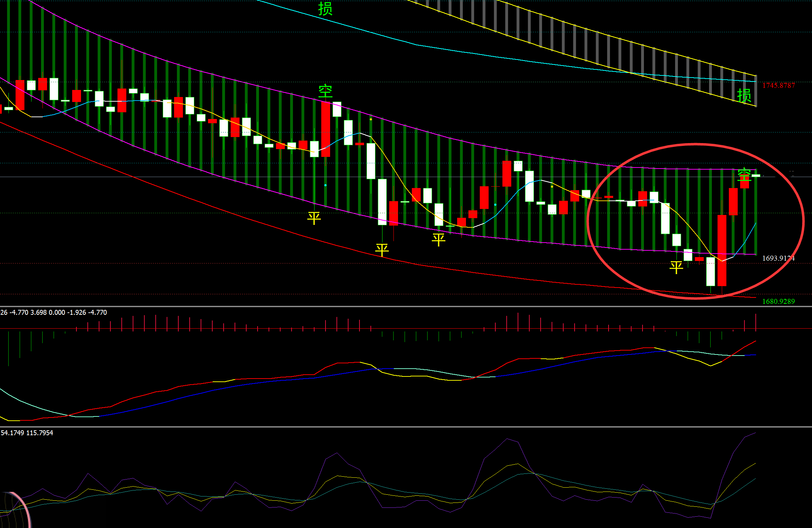Click the leftmost yellow 平 marker
The image size is (812, 528).
[314, 218]
